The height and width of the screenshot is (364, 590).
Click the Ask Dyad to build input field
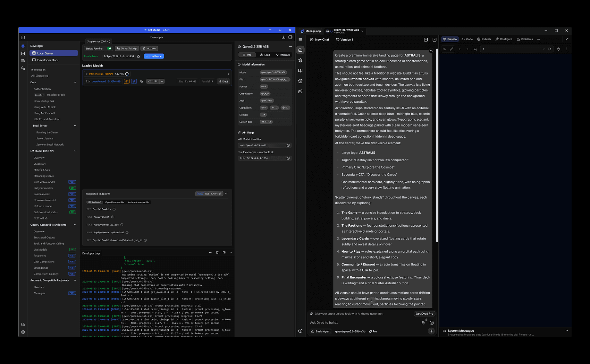tap(363, 323)
